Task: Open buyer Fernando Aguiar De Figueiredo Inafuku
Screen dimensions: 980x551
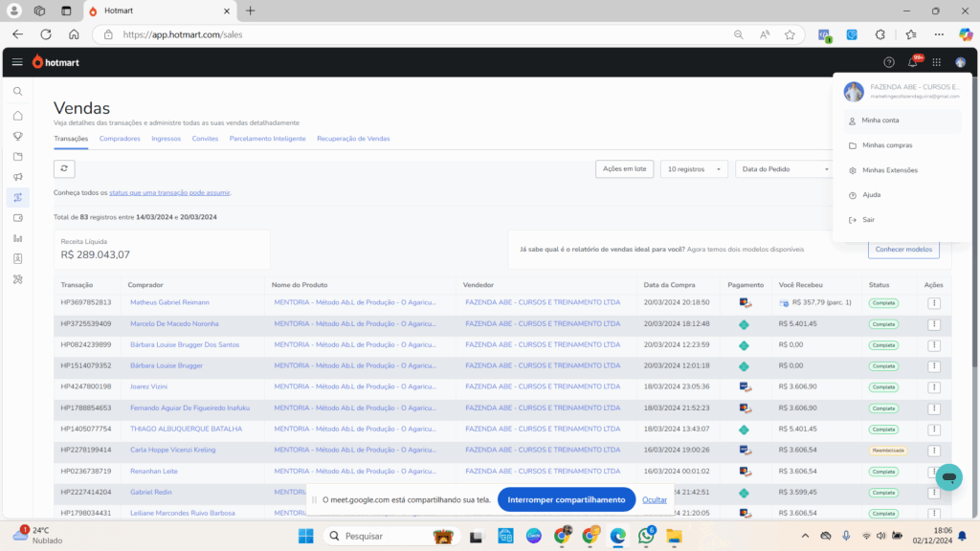Action: (190, 408)
